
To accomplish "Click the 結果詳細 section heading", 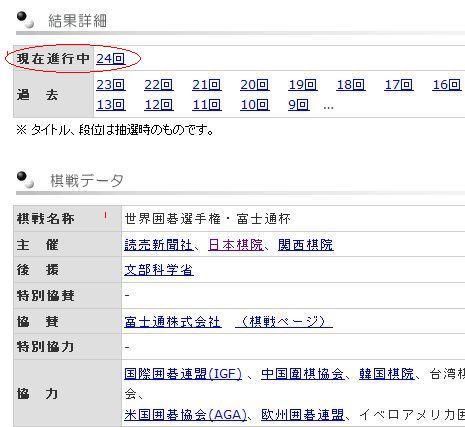I will tap(77, 21).
